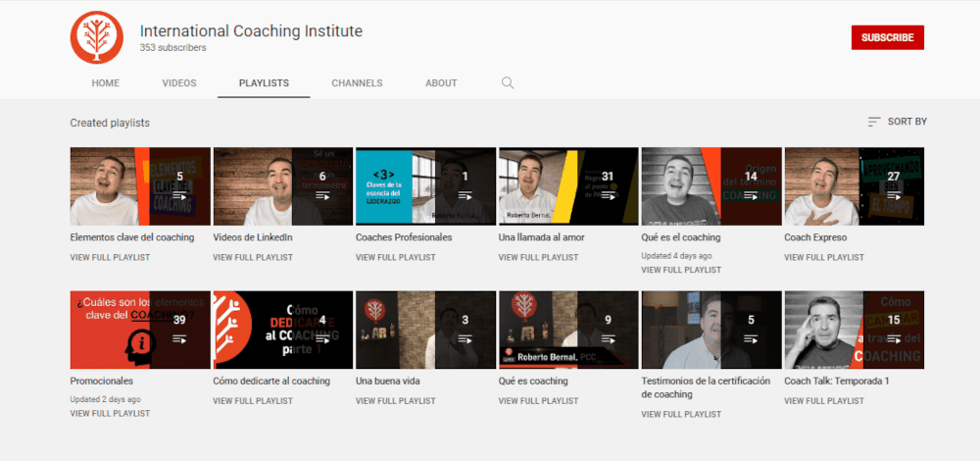
Task: Open the Videos de LinkedIn playlist title
Action: [253, 237]
